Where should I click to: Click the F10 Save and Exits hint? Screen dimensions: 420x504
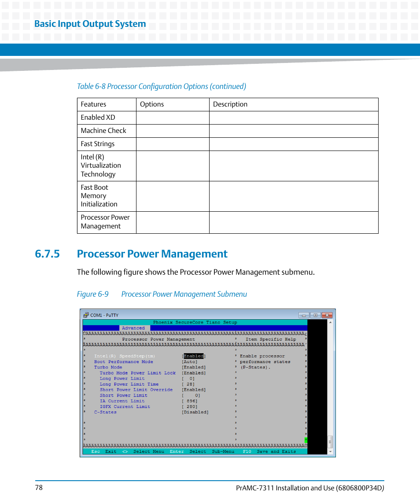click(x=269, y=452)
